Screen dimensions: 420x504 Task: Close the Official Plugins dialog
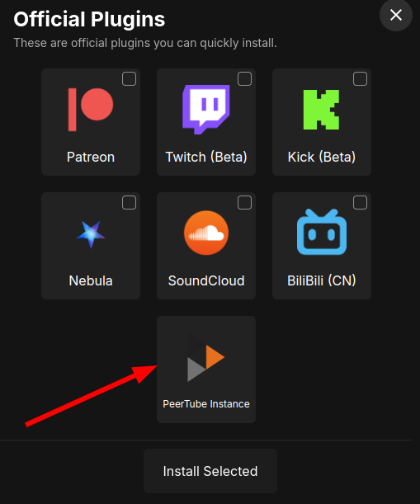(396, 15)
